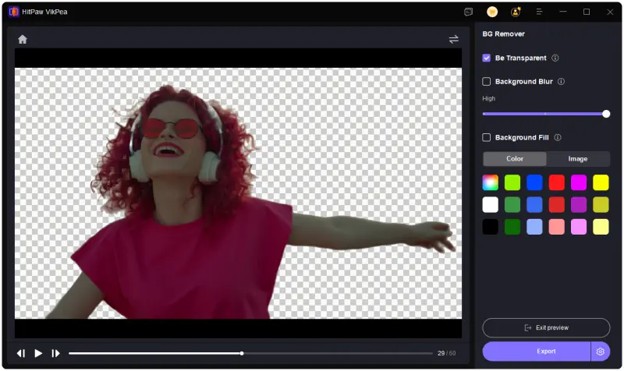This screenshot has width=624, height=371.
Task: Select the bright yellow swatch in top row
Action: tap(601, 183)
